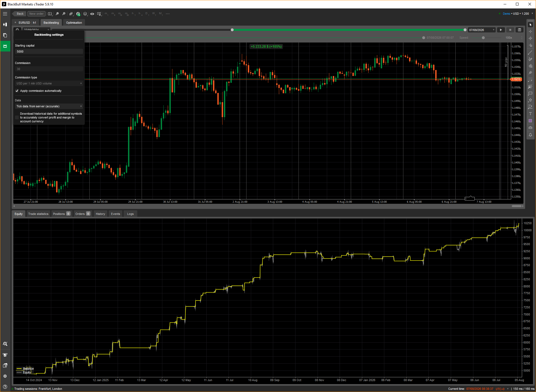Open the Logs tab

[x=130, y=214]
